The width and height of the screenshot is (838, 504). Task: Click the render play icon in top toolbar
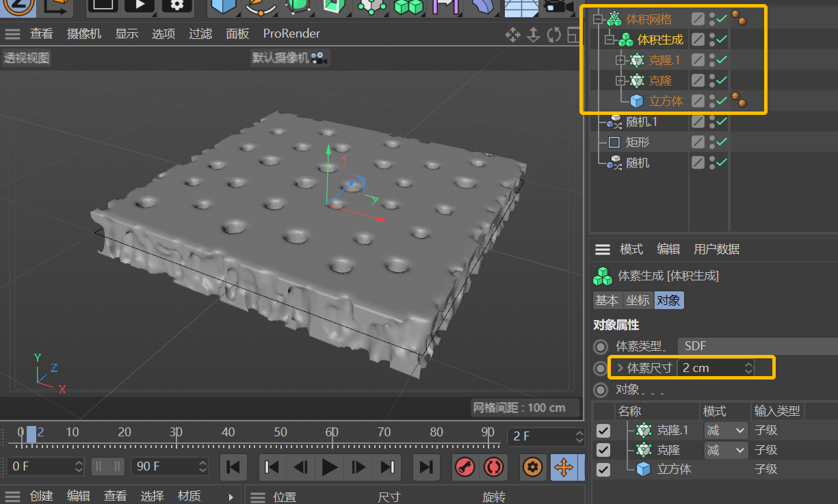pos(140,5)
